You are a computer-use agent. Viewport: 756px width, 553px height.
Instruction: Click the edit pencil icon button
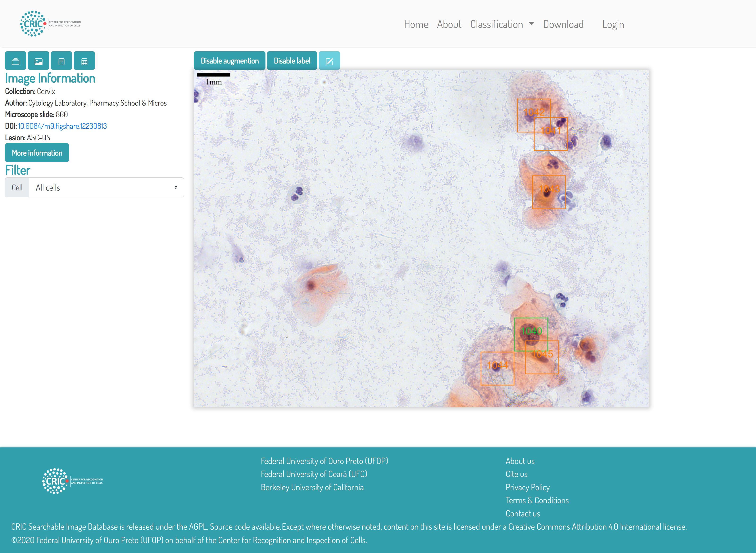point(329,61)
